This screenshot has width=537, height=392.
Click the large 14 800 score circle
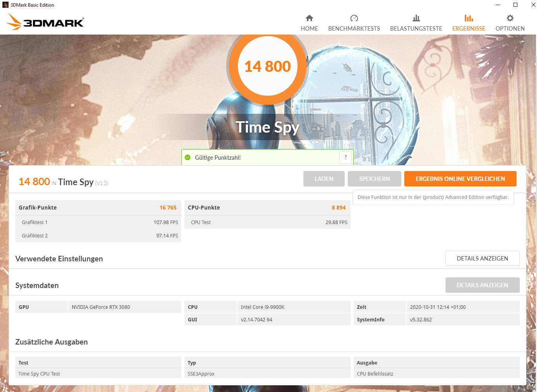[268, 66]
